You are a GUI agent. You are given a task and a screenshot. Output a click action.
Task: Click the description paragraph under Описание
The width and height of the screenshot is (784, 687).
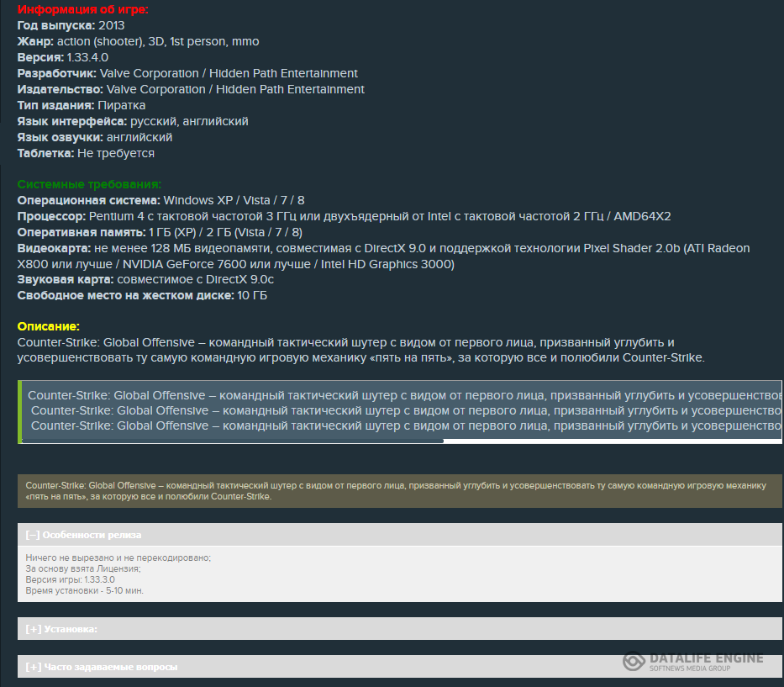click(361, 351)
